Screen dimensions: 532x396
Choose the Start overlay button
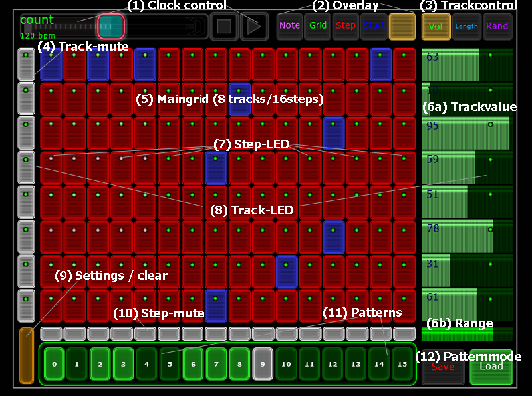click(374, 27)
